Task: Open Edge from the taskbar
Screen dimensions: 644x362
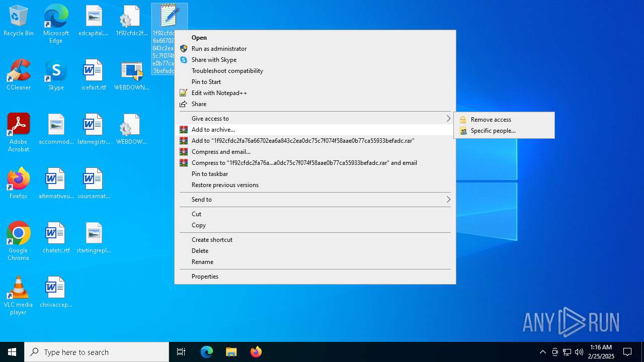Action: pyautogui.click(x=207, y=352)
